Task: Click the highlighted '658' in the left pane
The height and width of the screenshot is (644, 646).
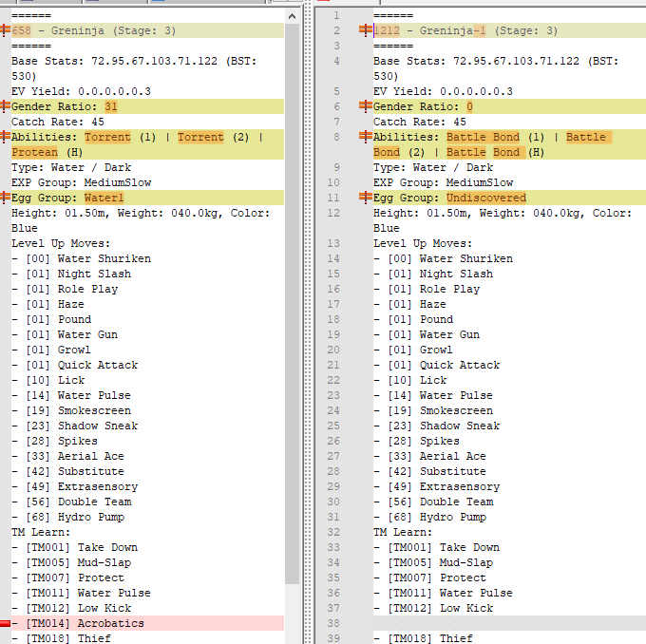Action: point(21,30)
